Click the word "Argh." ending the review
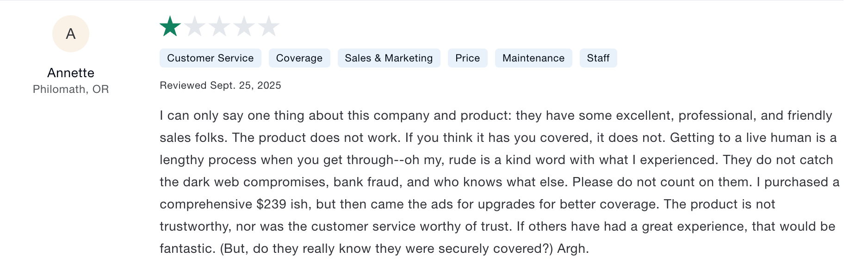Viewport: 868px width, 269px height. point(573,249)
